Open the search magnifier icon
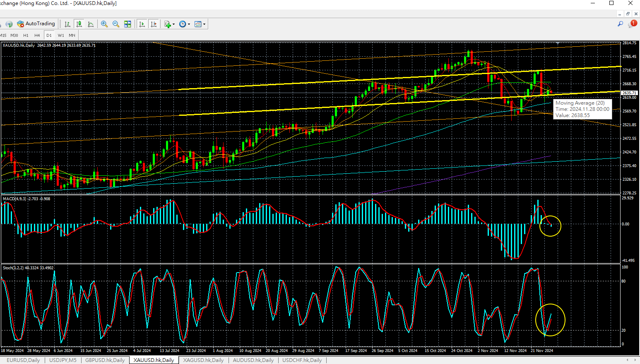This screenshot has width=640, height=364. coord(620,24)
